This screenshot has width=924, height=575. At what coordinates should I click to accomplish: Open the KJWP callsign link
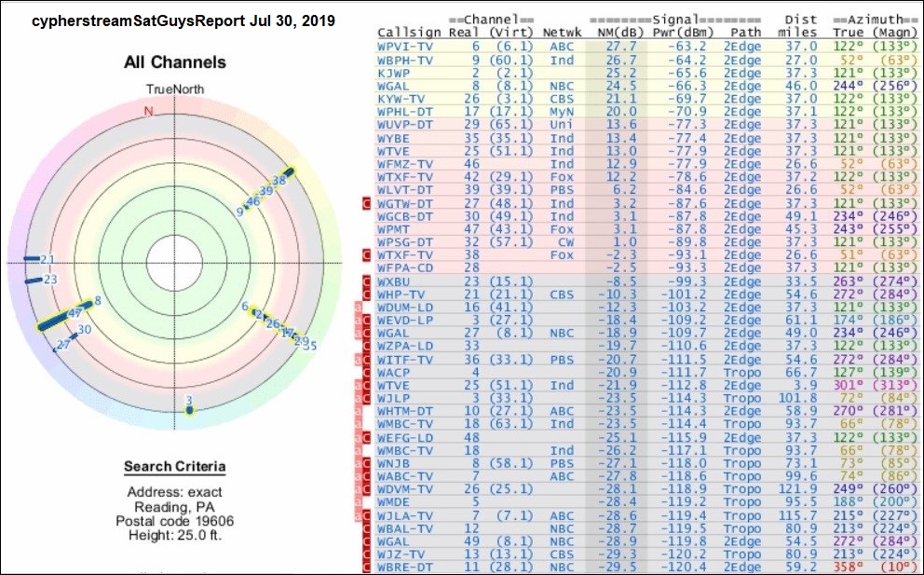click(x=394, y=73)
